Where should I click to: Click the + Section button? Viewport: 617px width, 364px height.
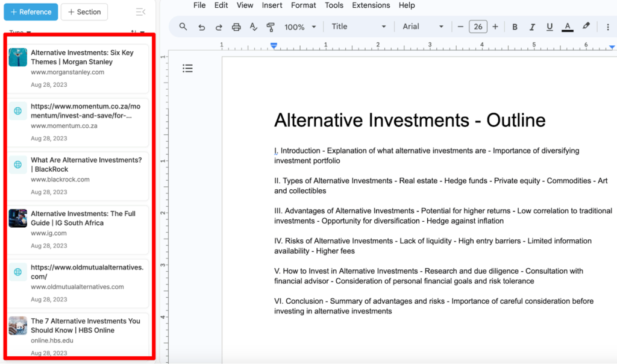(84, 12)
